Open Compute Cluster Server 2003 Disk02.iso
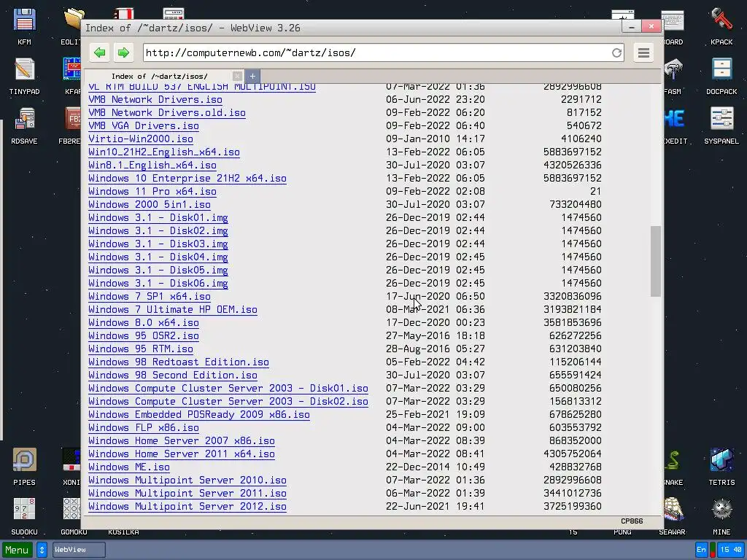The height and width of the screenshot is (560, 747). [x=228, y=402]
